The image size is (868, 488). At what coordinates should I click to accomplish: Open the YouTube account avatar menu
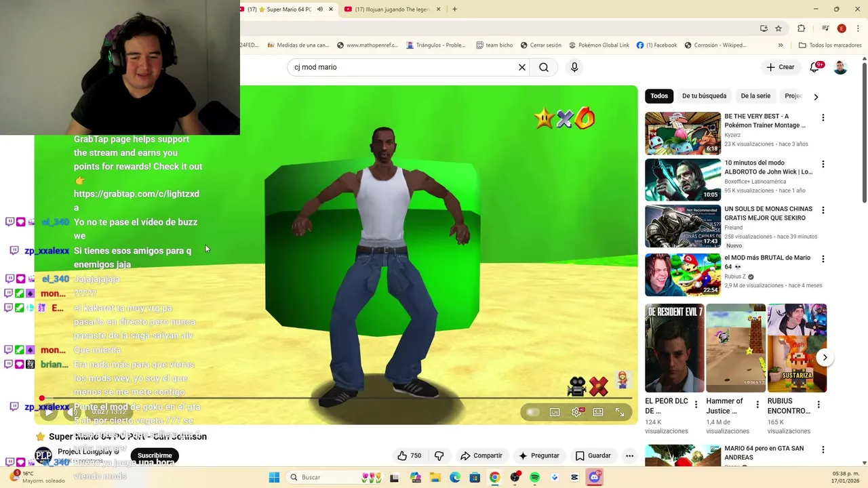click(840, 67)
